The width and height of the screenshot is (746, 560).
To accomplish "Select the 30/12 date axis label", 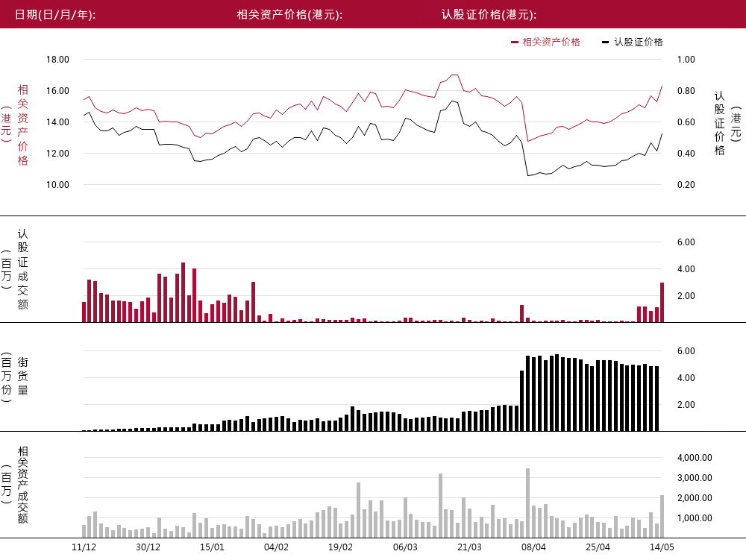I will 148,547.
